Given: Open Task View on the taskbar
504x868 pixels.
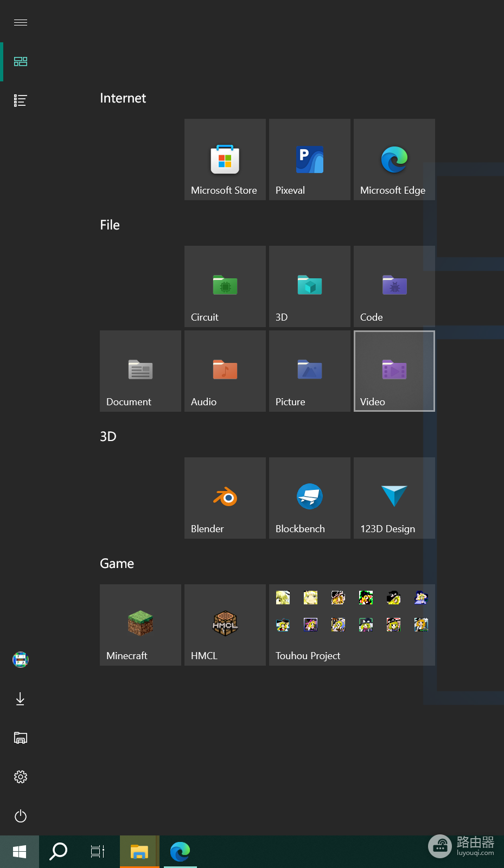Looking at the screenshot, I should point(98,852).
